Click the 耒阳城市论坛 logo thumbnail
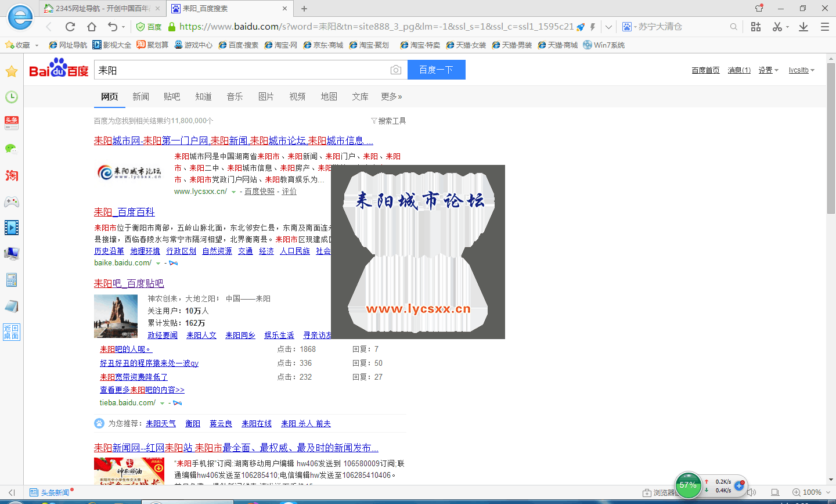Image resolution: width=836 pixels, height=504 pixels. (x=130, y=172)
